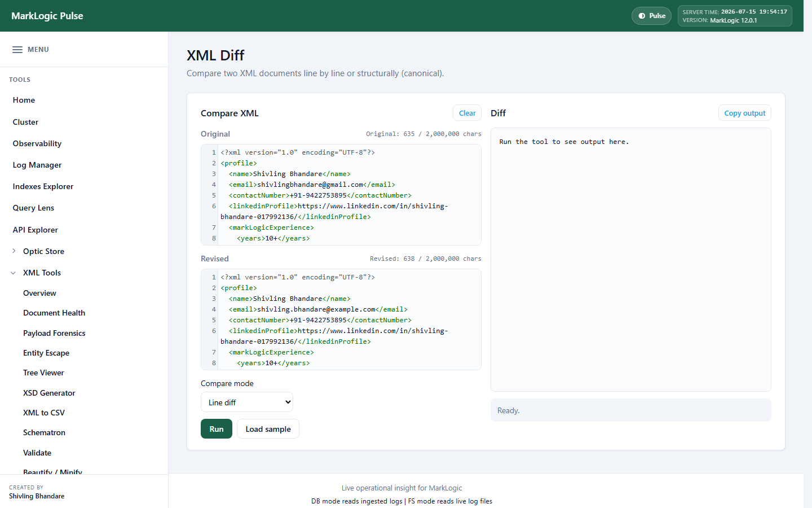Toggle the Pulse theme button

651,16
